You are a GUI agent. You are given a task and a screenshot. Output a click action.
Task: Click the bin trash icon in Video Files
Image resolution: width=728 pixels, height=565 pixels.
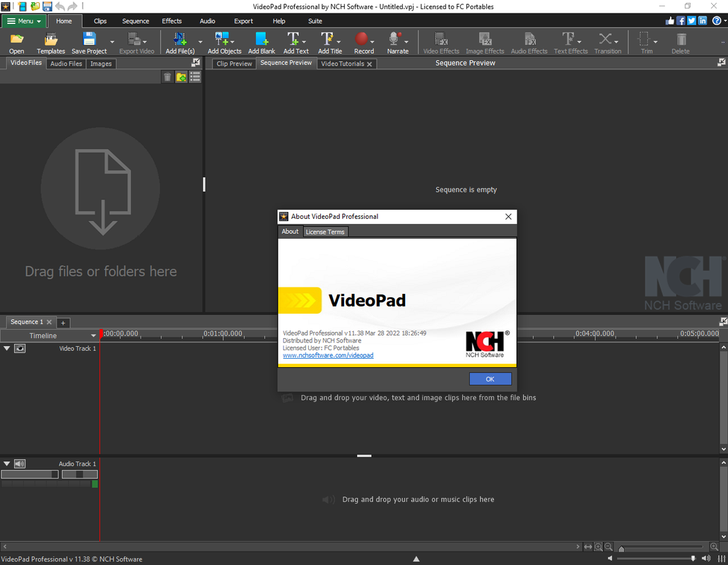click(168, 77)
